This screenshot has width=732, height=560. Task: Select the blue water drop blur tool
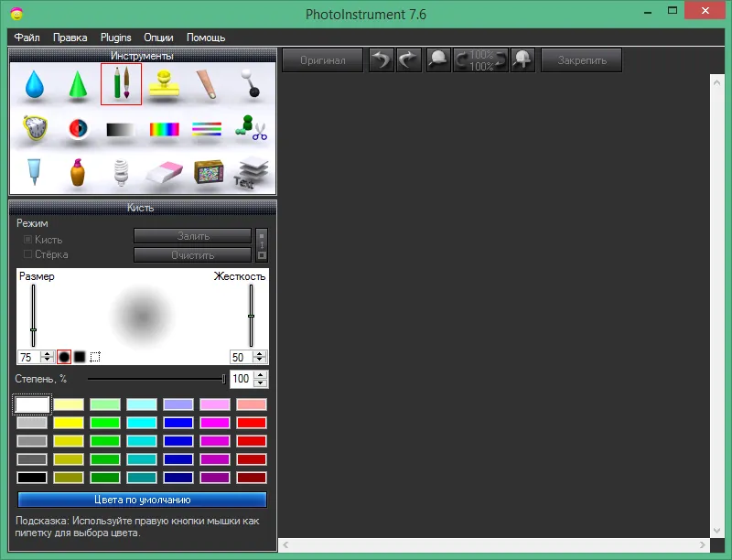35,84
